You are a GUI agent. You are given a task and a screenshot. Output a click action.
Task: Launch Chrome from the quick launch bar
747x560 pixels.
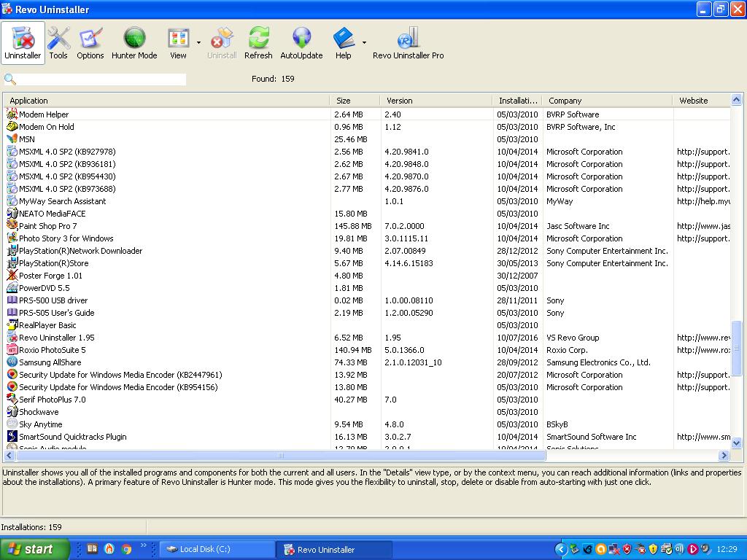pyautogui.click(x=126, y=549)
